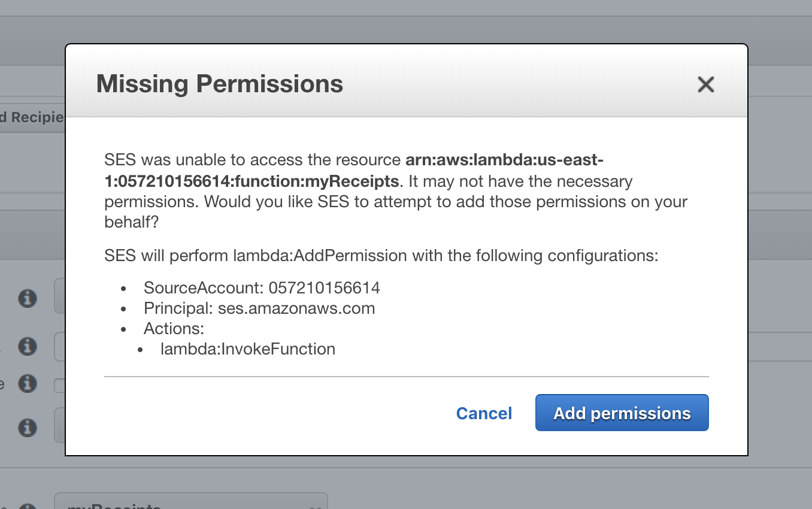Image resolution: width=812 pixels, height=509 pixels.
Task: Click the Missing Permissions dialog title
Action: (220, 83)
